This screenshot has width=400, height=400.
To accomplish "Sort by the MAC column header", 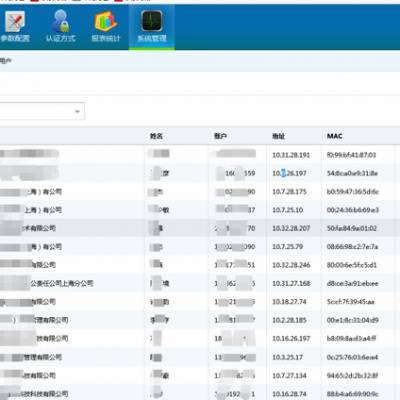I will point(335,136).
